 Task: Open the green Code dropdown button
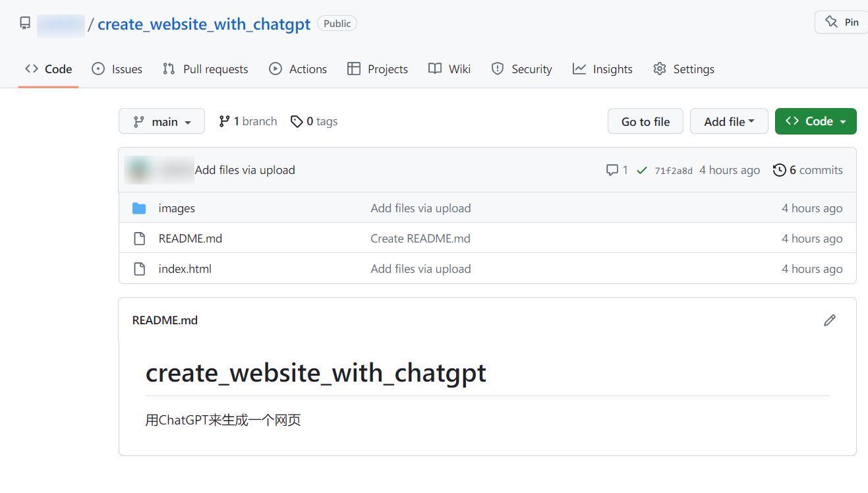pos(816,121)
